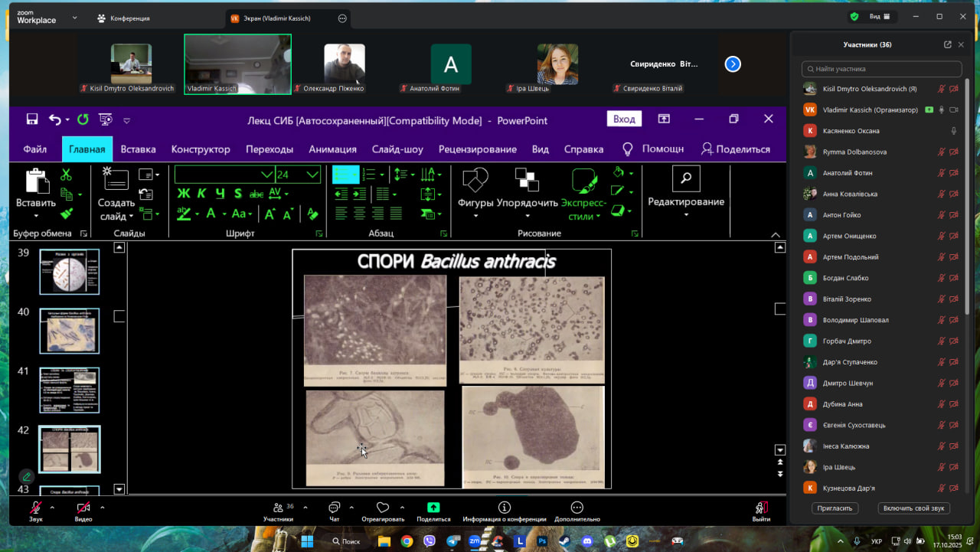Image resolution: width=980 pixels, height=552 pixels.
Task: Pop out the participants panel
Action: tap(947, 45)
